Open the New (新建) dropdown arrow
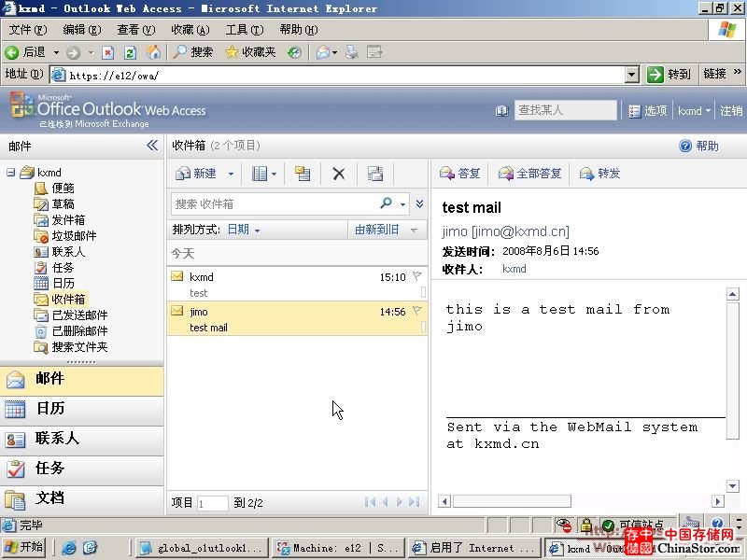747x560 pixels. (231, 175)
